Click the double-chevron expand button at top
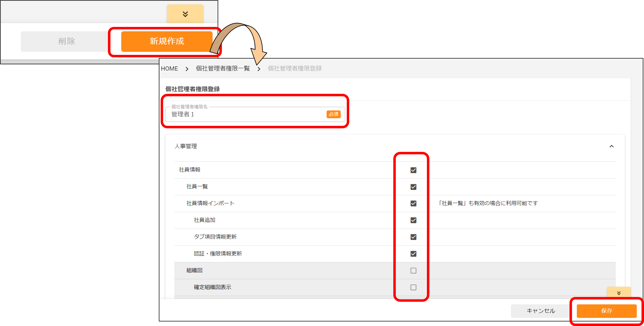 pyautogui.click(x=185, y=14)
